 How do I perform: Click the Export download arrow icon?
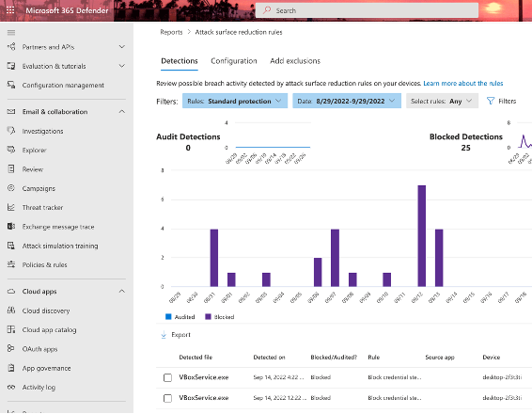pyautogui.click(x=164, y=335)
